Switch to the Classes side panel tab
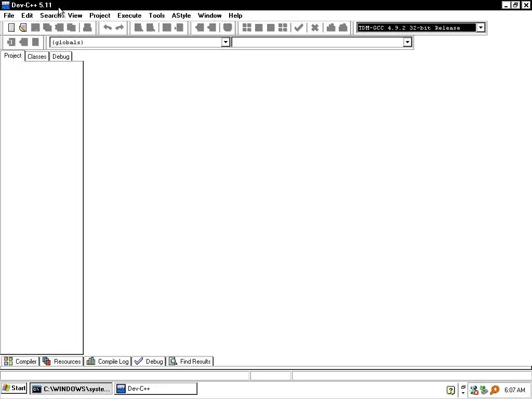 [x=37, y=57]
